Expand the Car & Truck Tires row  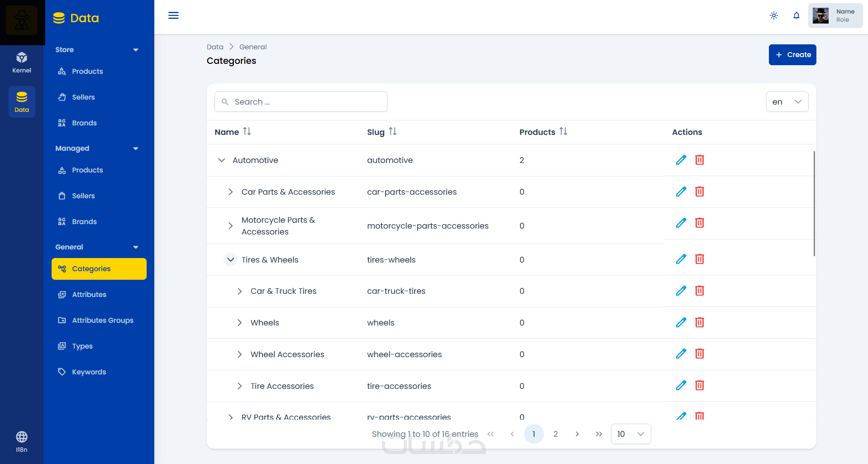click(240, 291)
